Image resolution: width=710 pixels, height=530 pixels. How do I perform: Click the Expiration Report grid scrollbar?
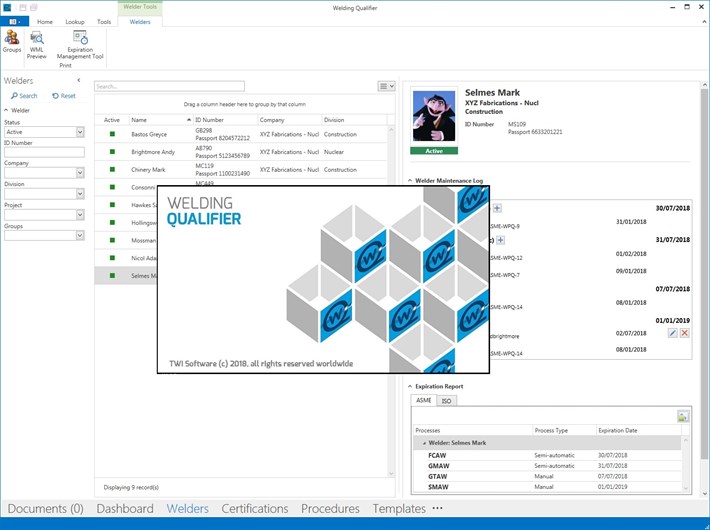(686, 464)
